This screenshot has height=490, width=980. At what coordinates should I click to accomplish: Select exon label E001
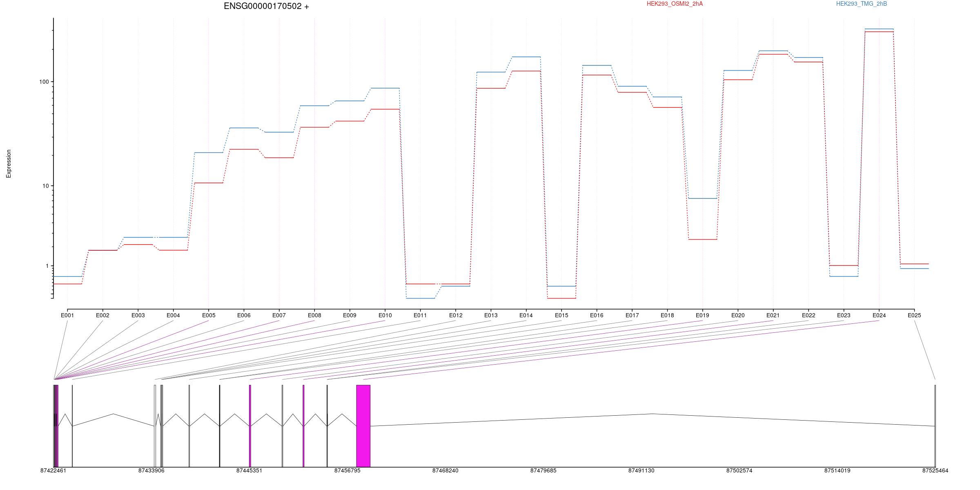click(67, 315)
